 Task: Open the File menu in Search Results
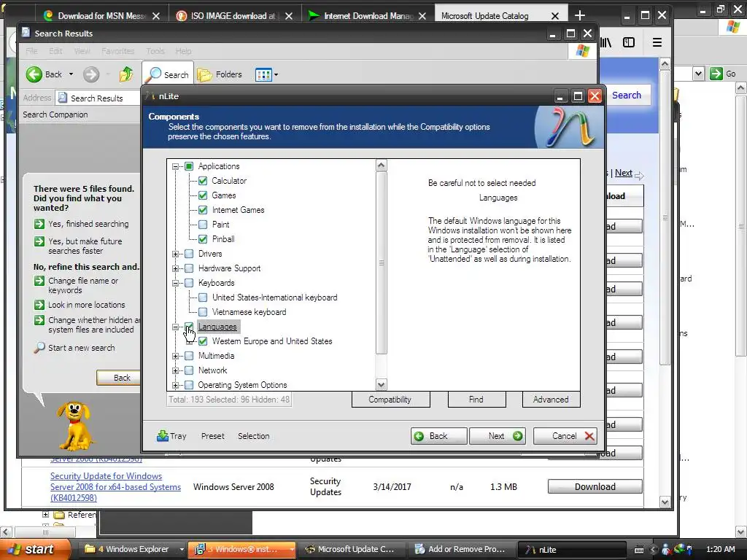tap(31, 51)
